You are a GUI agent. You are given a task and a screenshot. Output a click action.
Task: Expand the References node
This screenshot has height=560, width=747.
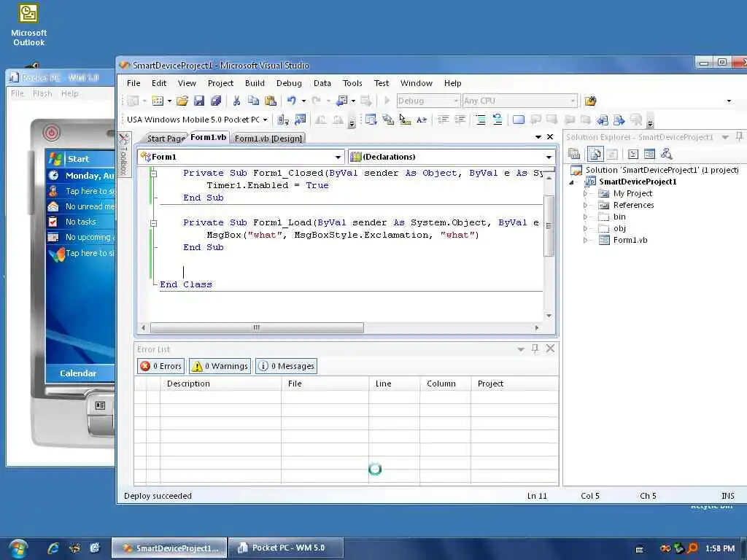[x=585, y=205]
